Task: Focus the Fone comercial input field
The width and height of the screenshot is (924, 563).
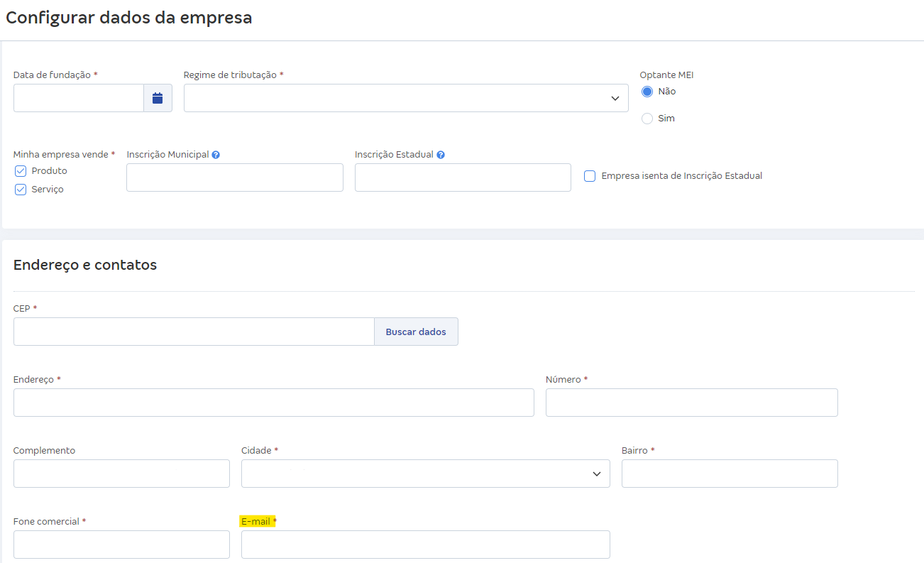Action: [x=121, y=544]
